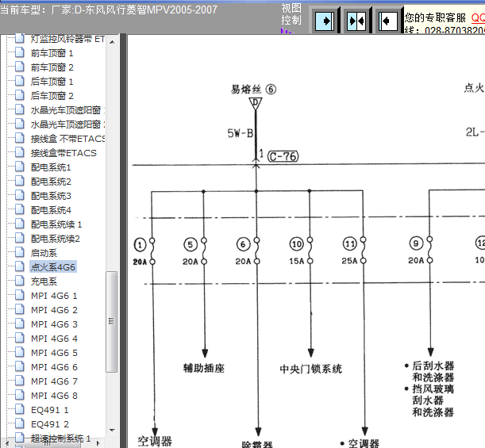Select 配电系统2 in the list
The width and height of the screenshot is (485, 448).
point(51,182)
